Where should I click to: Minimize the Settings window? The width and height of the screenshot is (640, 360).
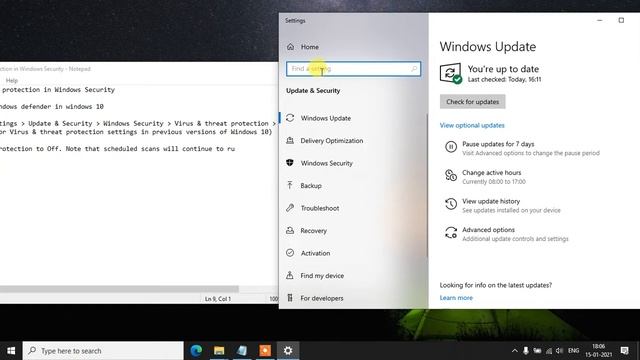tap(600, 20)
